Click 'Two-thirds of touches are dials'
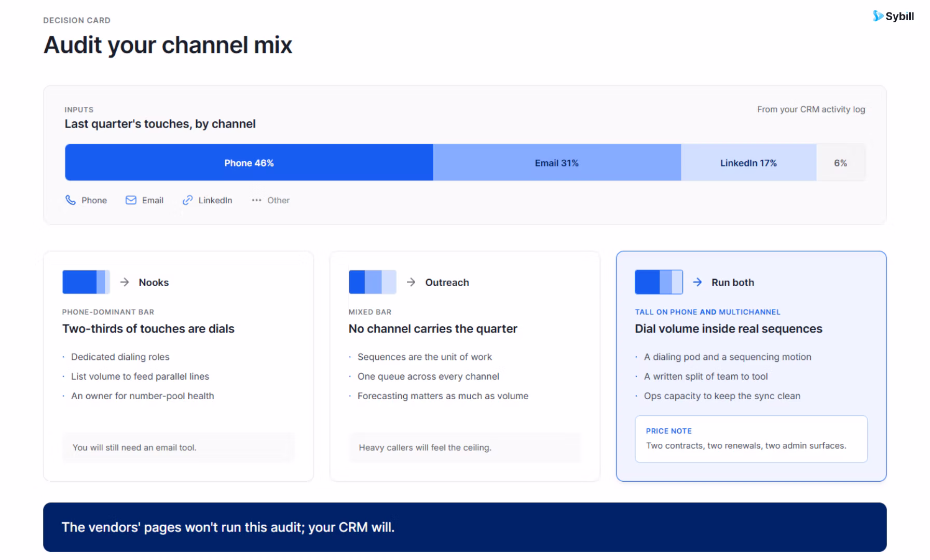The width and height of the screenshot is (930, 560). coord(148,329)
